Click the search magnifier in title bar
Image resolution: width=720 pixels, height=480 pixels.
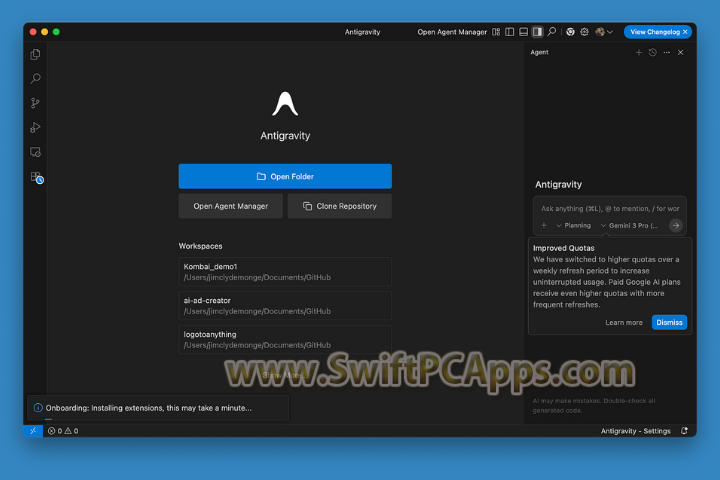tap(552, 32)
